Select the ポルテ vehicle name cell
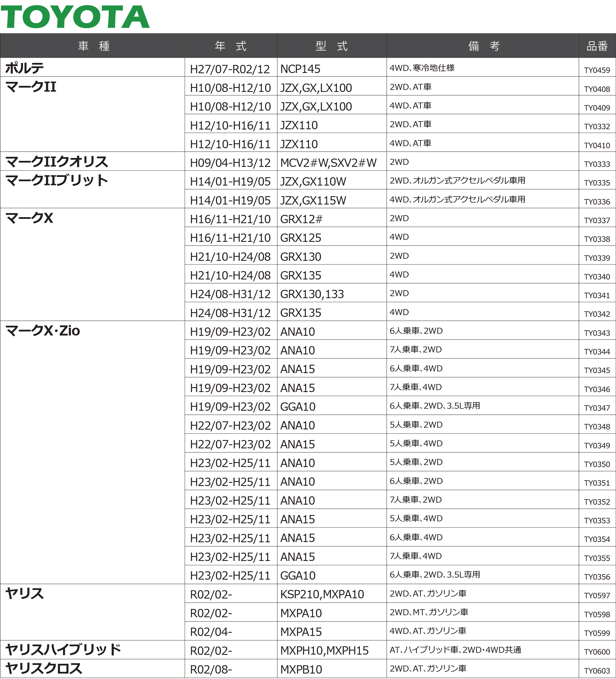The height and width of the screenshot is (679, 616). coord(24,68)
